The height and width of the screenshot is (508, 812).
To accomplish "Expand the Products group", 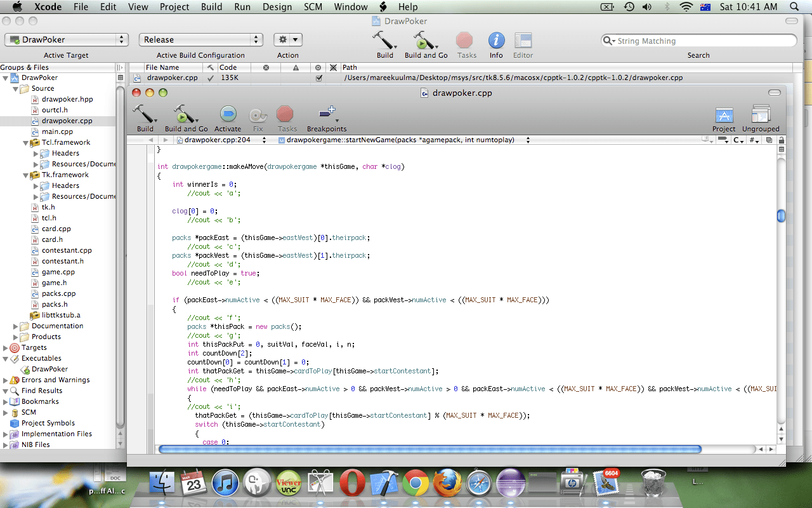I will point(16,337).
